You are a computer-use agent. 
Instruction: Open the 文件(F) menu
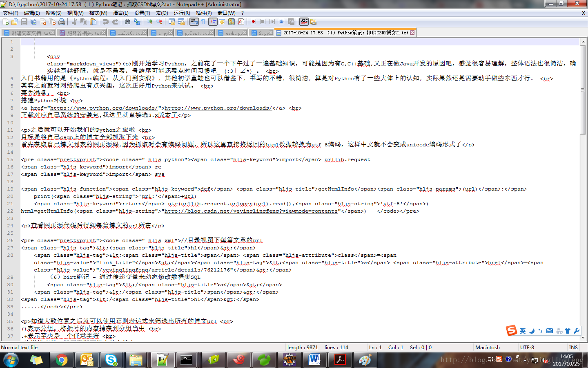[11, 13]
